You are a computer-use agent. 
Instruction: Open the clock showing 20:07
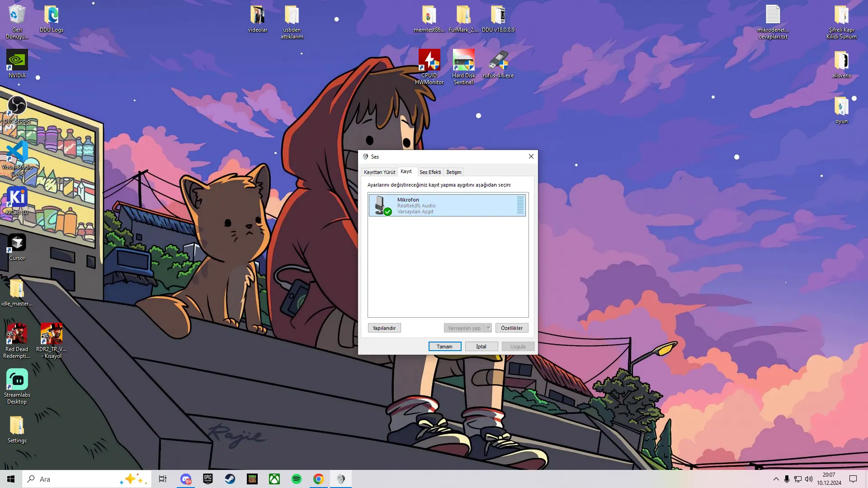coord(829,479)
